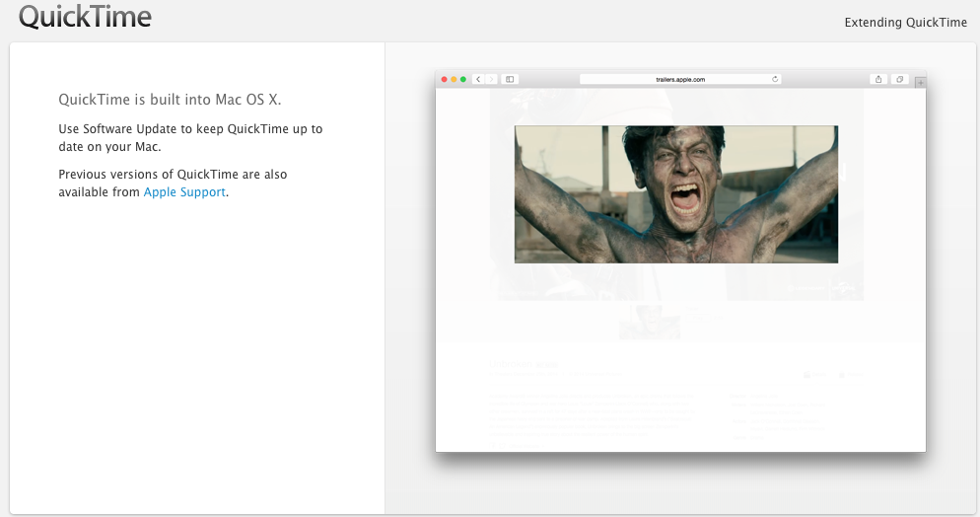Click the 'Previous versions of QuickTime' sentence
980x517 pixels.
click(x=174, y=184)
